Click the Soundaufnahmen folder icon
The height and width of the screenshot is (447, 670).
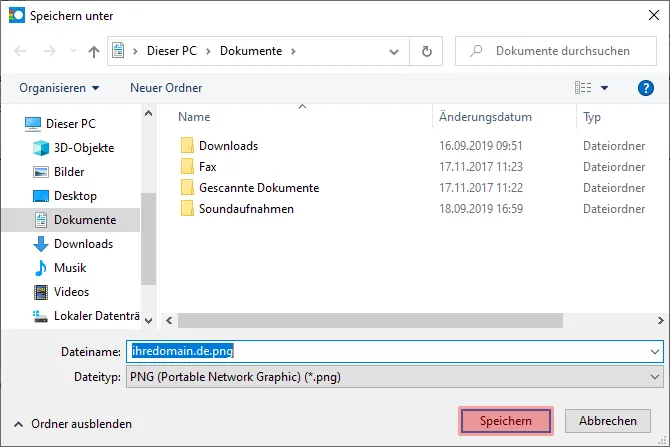pos(187,208)
